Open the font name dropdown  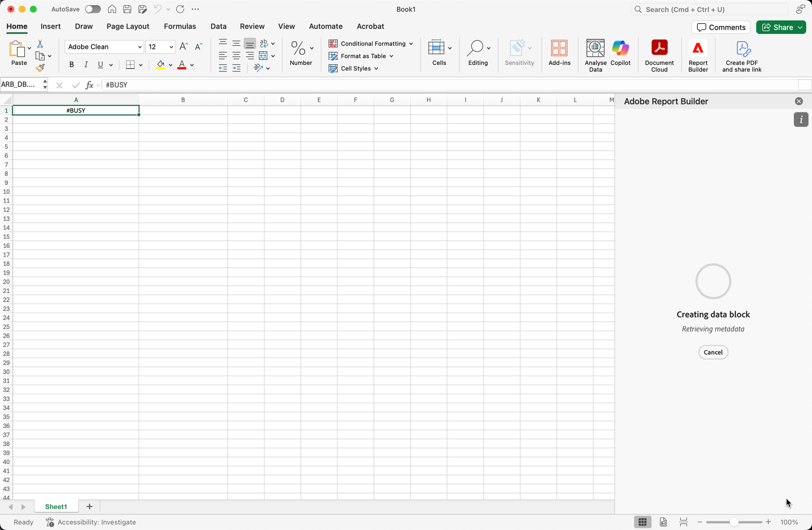140,47
